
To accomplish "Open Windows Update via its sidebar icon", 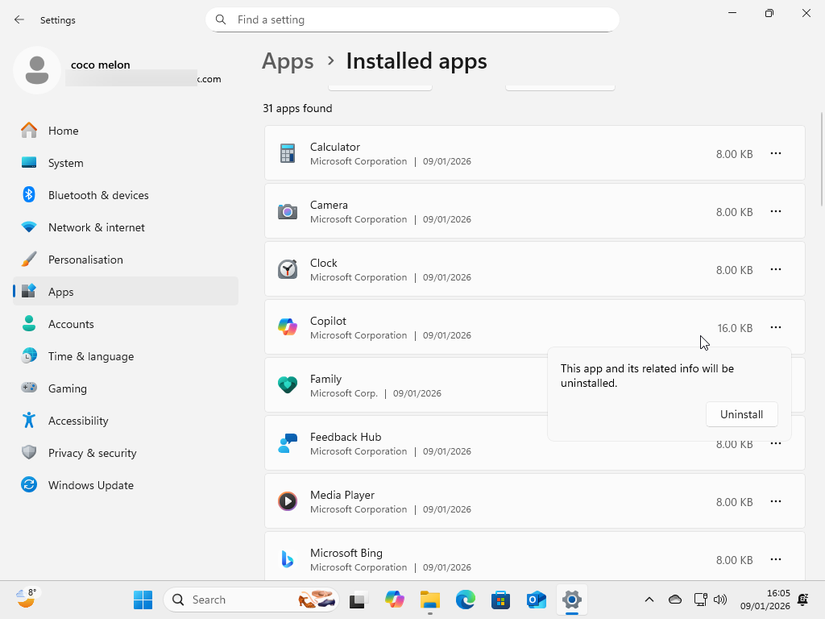I will 28,485.
